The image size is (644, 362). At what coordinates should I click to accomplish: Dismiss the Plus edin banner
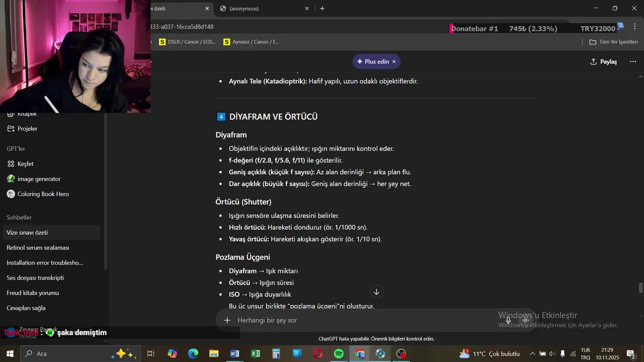394,61
